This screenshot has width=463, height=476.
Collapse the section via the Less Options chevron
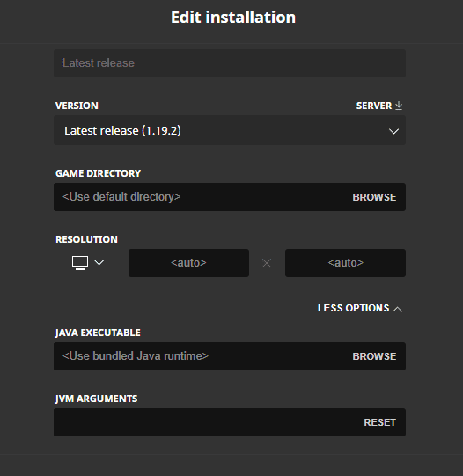point(397,309)
